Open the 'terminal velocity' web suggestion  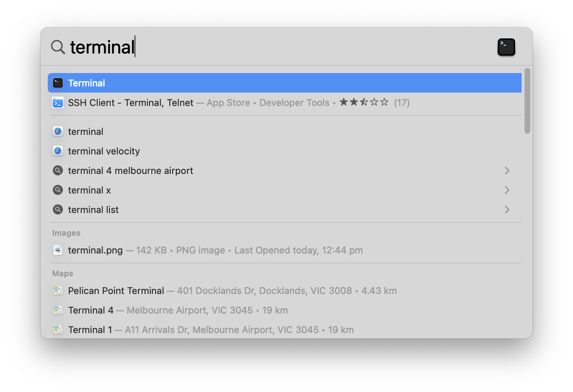point(104,151)
